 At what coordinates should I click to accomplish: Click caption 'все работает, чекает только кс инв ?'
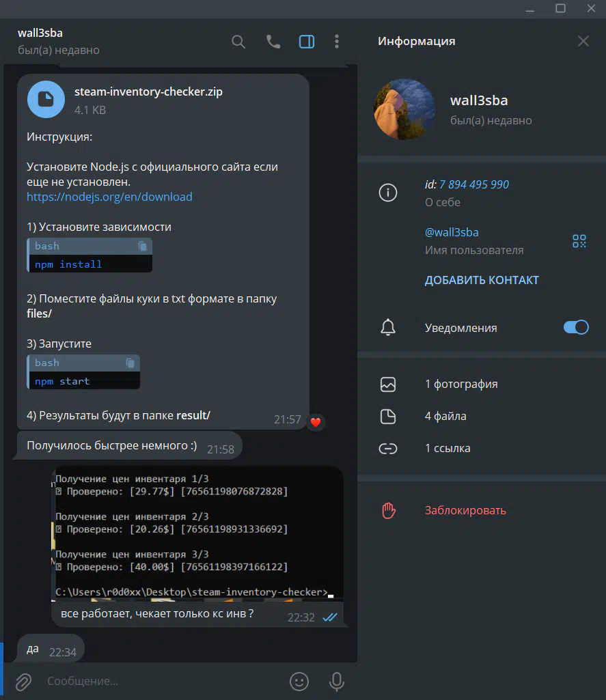157,614
